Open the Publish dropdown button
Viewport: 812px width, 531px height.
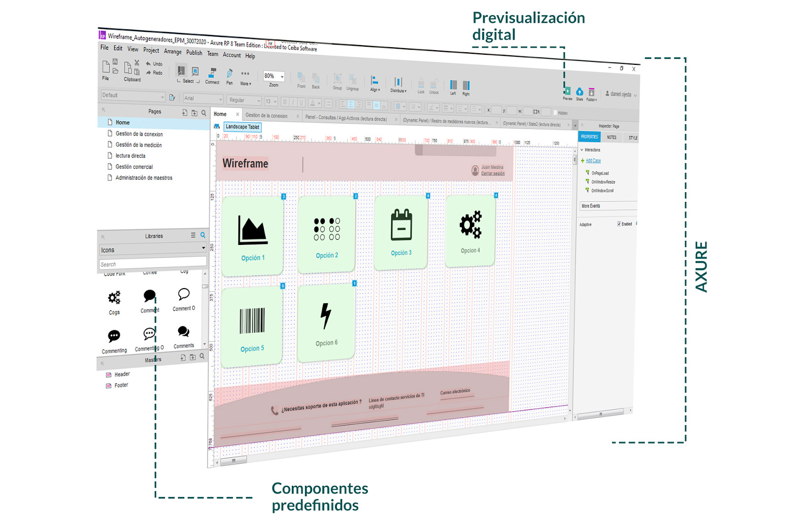coord(592,94)
